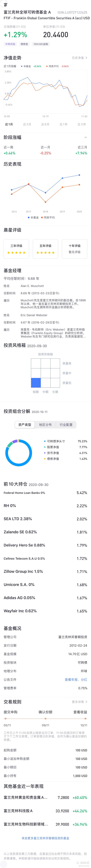Collapse the 阶段涨幅 section arrow
The image size is (91, 868).
[x=86, y=137]
